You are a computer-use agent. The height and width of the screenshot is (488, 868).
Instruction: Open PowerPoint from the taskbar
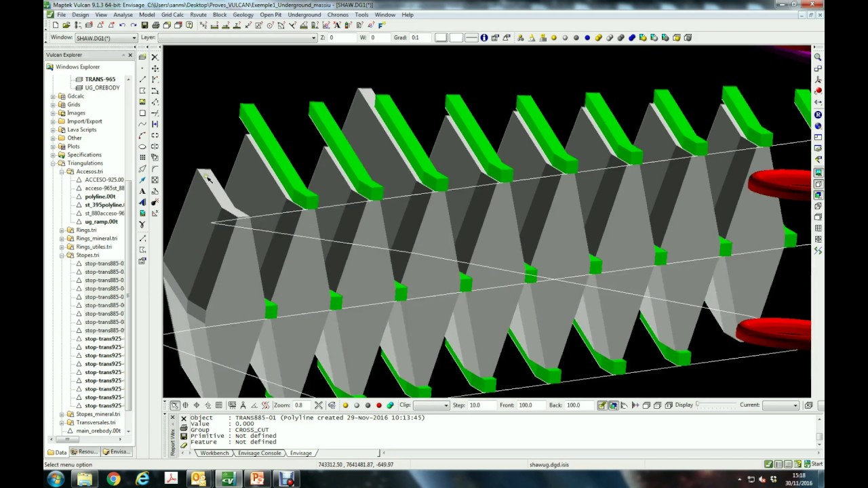pyautogui.click(x=257, y=479)
